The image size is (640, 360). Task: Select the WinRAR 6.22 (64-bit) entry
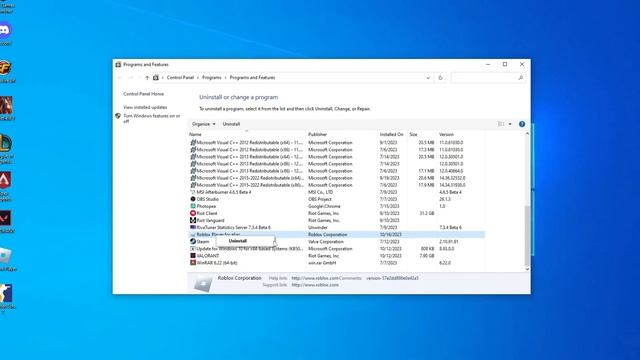(217, 263)
